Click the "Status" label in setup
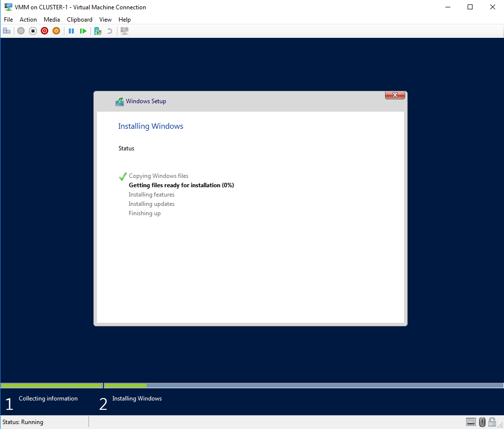Screen dimensions: 504x429 click(x=126, y=148)
